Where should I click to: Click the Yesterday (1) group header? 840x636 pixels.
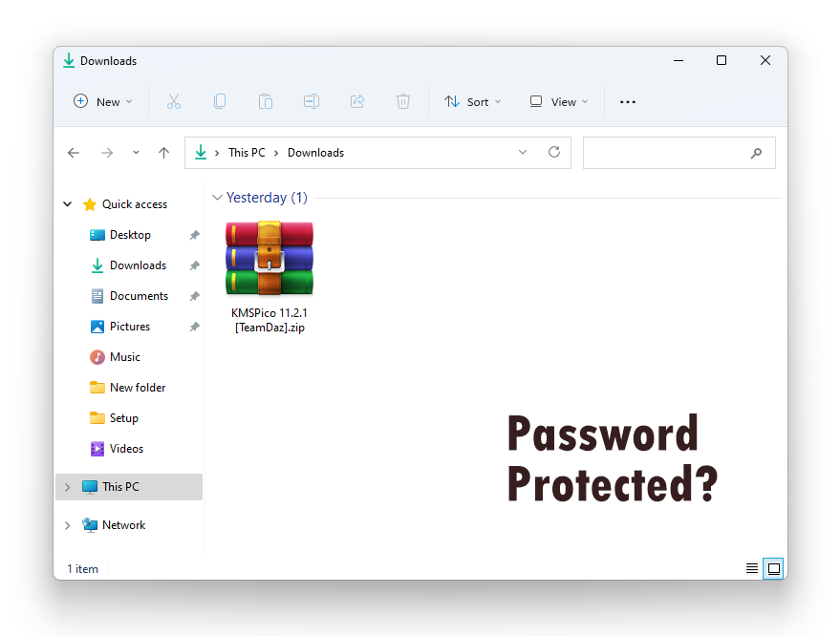pos(267,198)
